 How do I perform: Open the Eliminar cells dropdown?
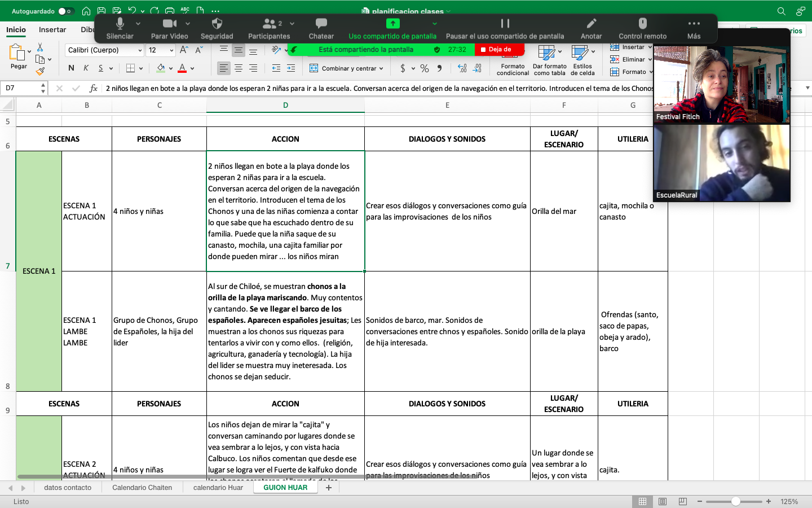pyautogui.click(x=631, y=59)
